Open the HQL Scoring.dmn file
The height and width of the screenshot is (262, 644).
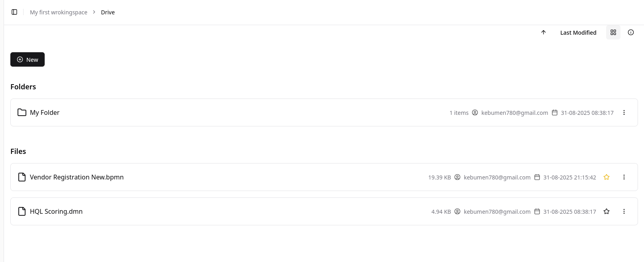coord(56,211)
